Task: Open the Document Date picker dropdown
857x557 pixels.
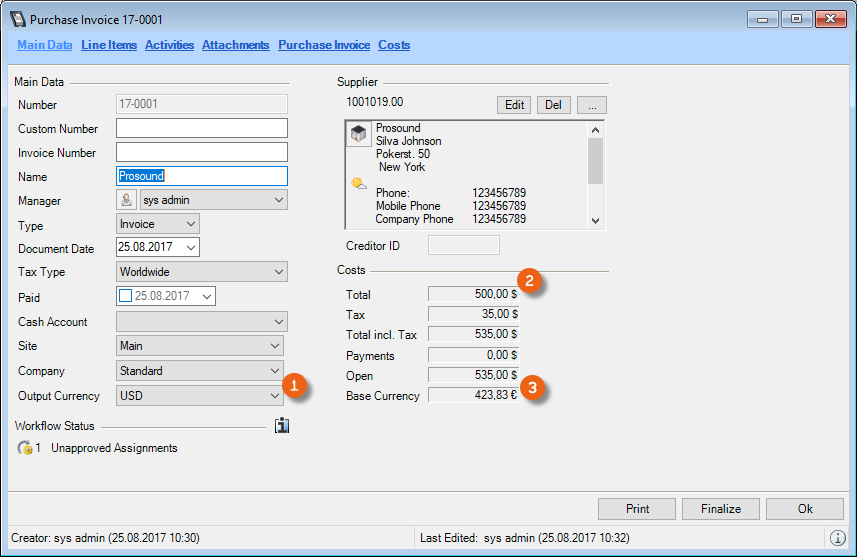Action: pos(191,247)
